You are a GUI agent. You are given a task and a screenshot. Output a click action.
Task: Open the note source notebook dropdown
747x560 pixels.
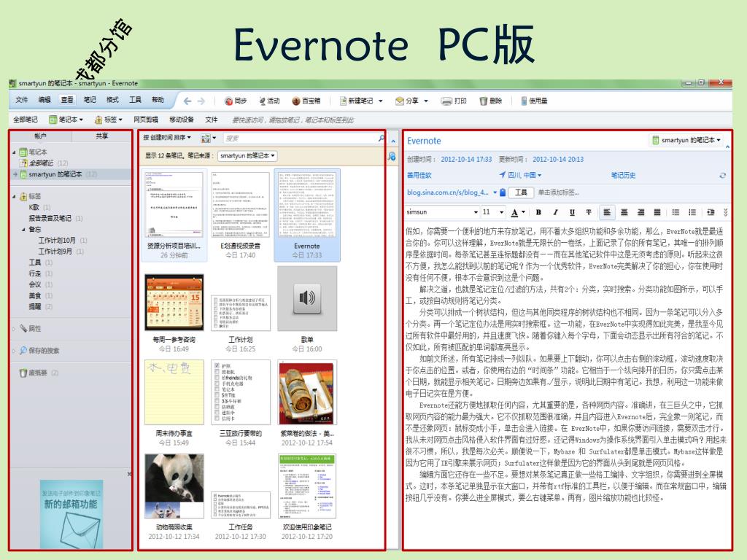coord(247,156)
